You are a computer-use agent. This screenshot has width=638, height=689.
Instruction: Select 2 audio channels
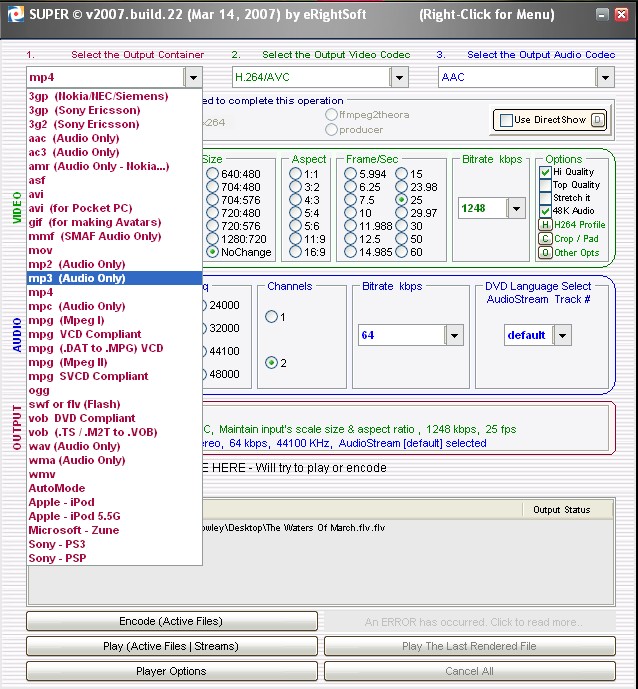(272, 363)
